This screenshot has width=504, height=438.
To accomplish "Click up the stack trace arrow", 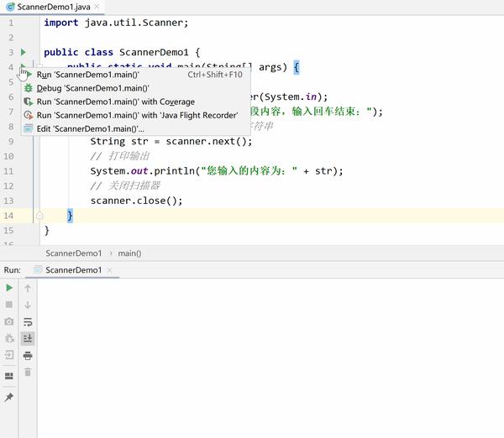I will [x=28, y=289].
